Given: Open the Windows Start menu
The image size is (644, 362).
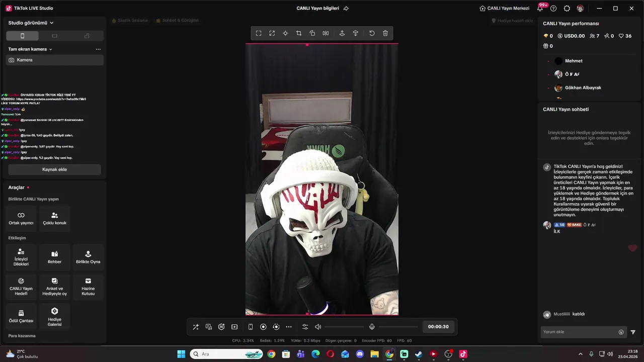Looking at the screenshot, I should 181,354.
